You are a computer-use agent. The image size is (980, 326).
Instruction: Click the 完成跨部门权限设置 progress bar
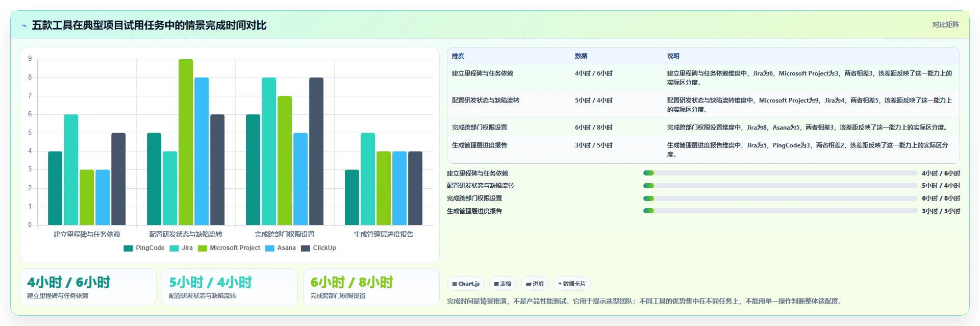(x=780, y=198)
